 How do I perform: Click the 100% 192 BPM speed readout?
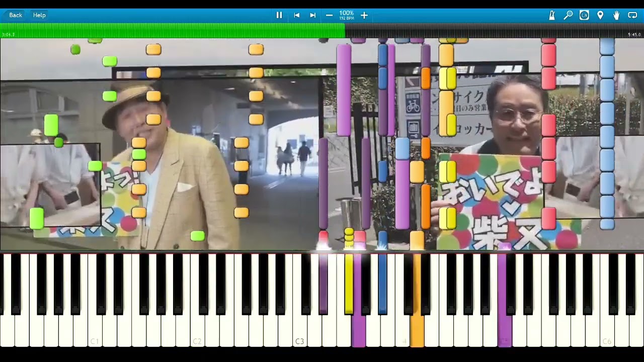(x=346, y=15)
